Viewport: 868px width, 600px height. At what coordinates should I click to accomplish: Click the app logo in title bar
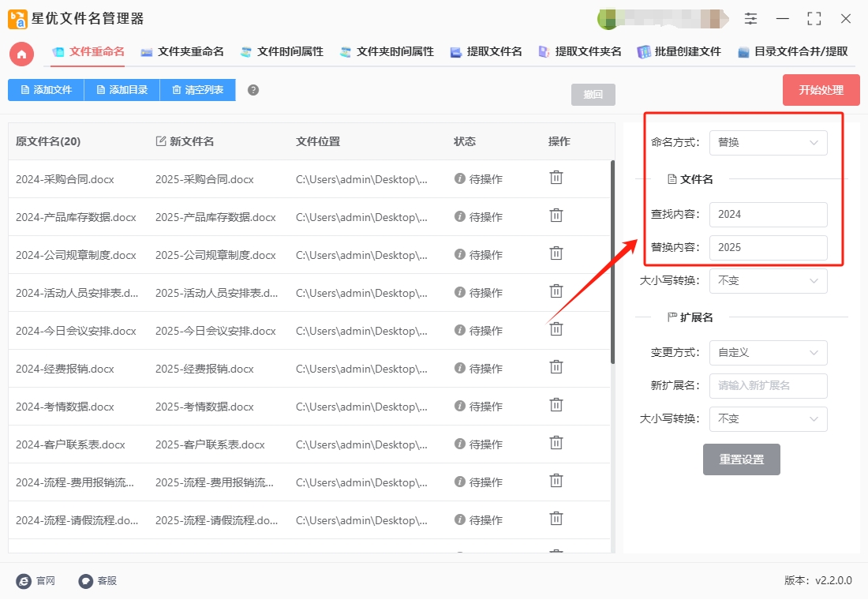click(17, 19)
